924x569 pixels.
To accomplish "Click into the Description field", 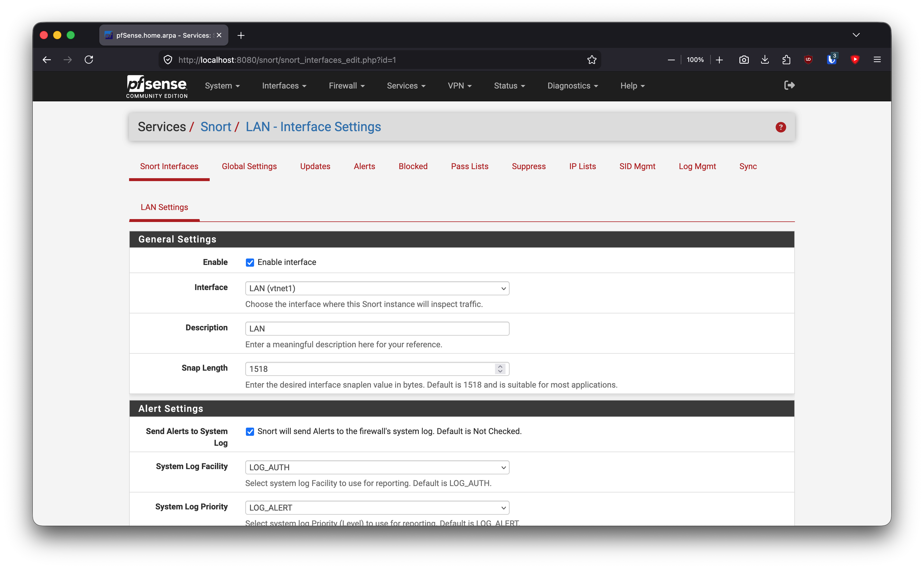I will (x=377, y=329).
